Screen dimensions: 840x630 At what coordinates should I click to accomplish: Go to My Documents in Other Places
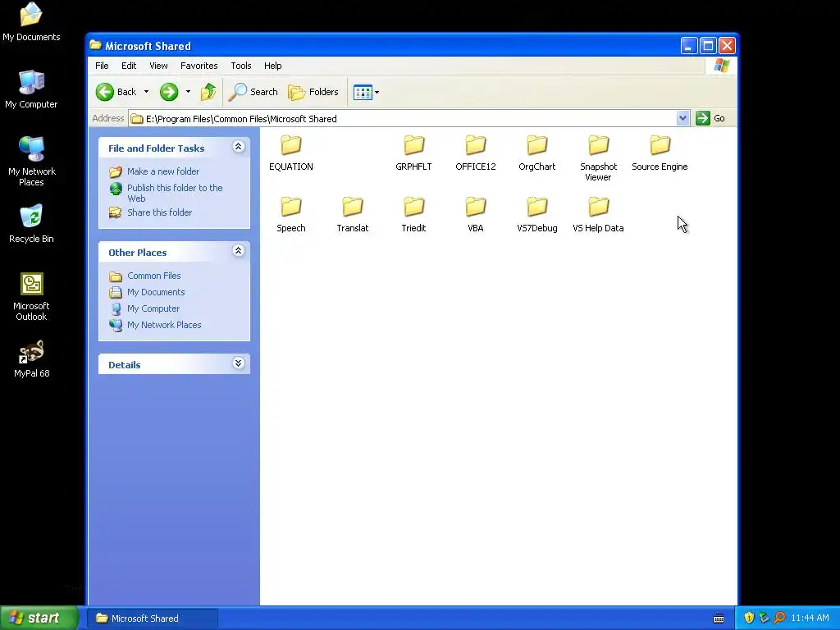[x=156, y=292]
